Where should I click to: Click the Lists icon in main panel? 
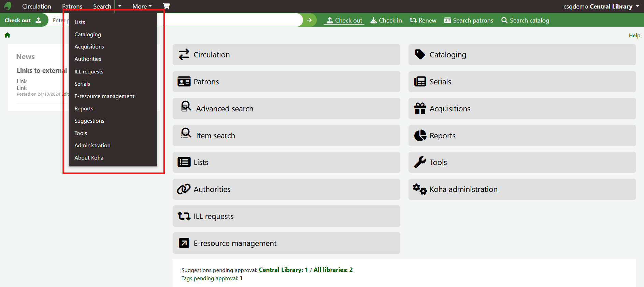point(184,162)
